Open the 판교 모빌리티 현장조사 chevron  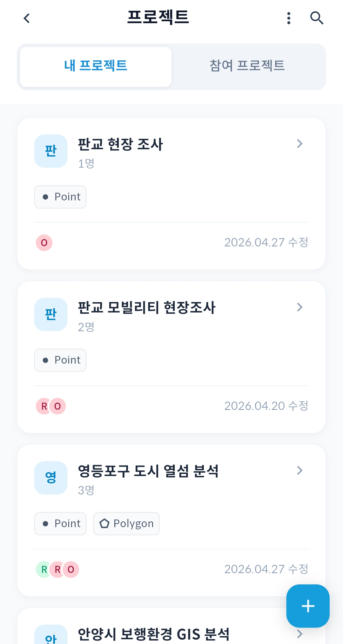pos(299,307)
